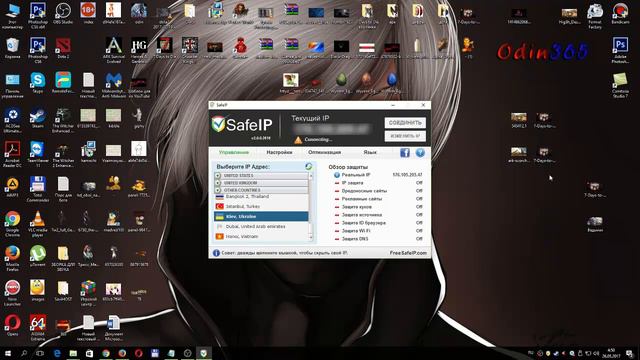This screenshot has height=360, width=640.
Task: Switch to the Настройки tab
Action: [x=279, y=152]
